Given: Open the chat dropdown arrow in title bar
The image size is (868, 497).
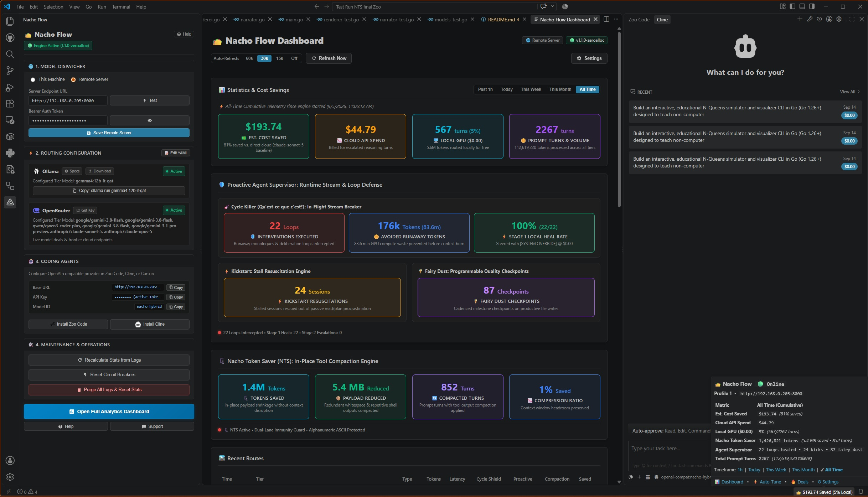Looking at the screenshot, I should pyautogui.click(x=552, y=6).
